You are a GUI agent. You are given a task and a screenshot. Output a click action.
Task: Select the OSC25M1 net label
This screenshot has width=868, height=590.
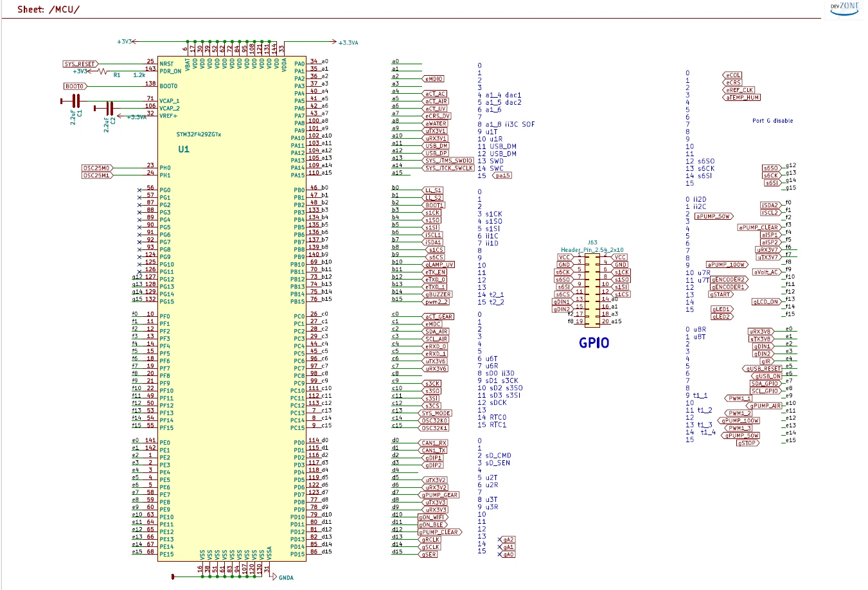pyautogui.click(x=96, y=175)
